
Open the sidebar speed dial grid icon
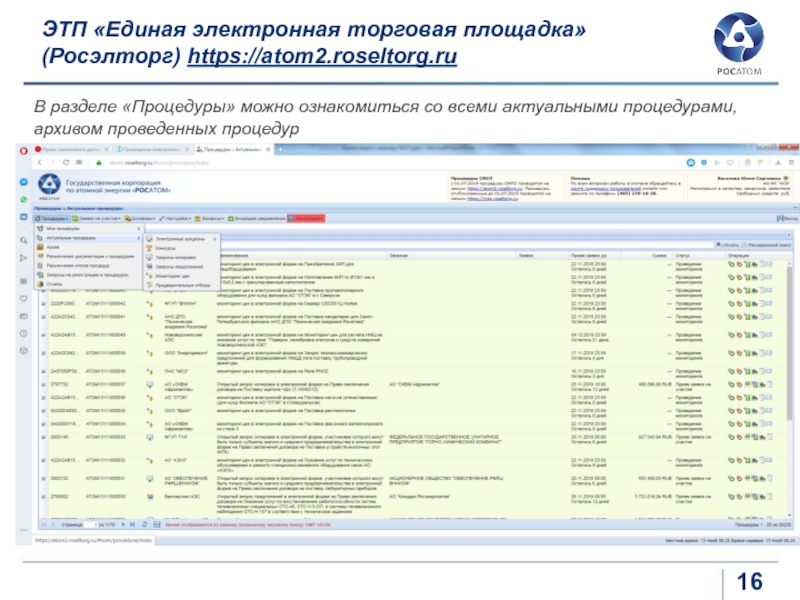coord(23,281)
